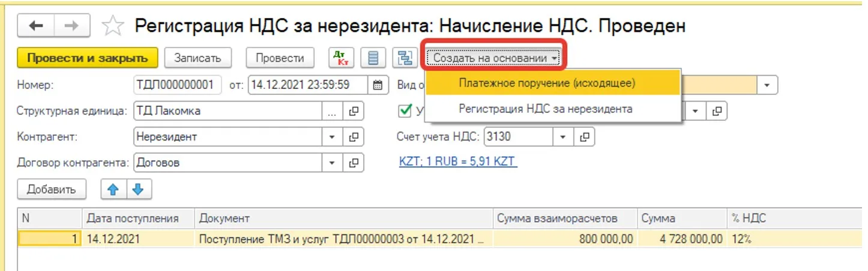Go forward with the right arrow button
This screenshot has width=868, height=271.
[x=72, y=25]
